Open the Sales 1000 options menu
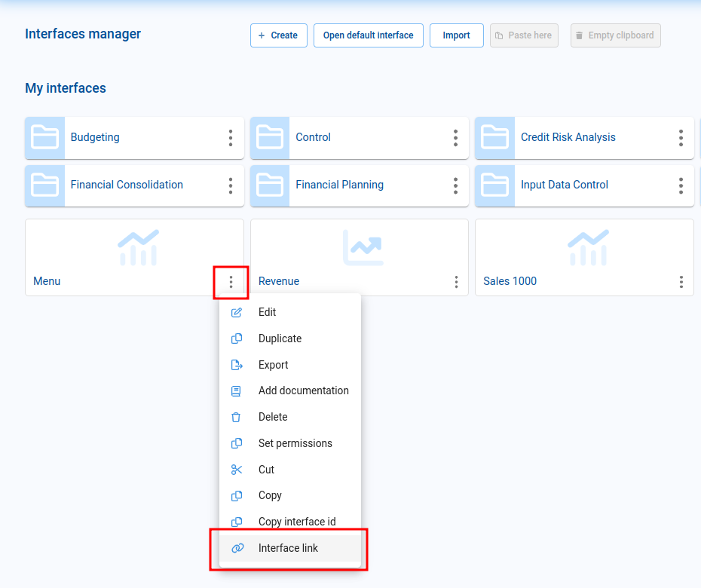 (681, 281)
